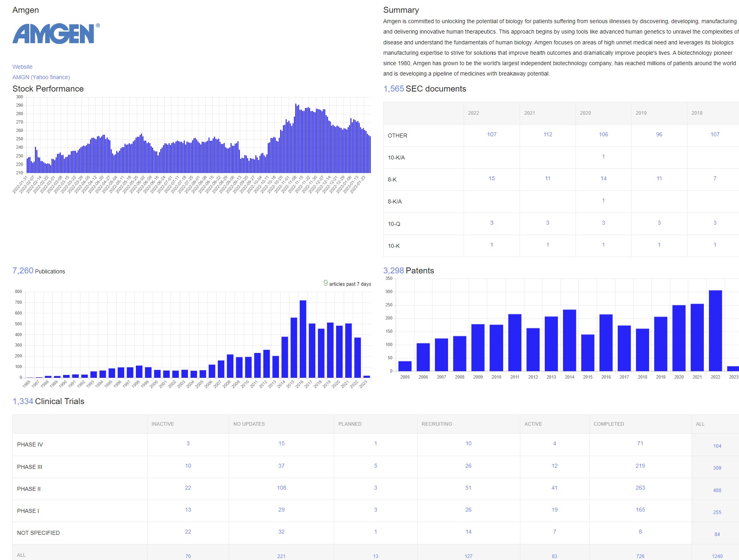Open Phase I inactive trials count 13
This screenshot has height=560, width=739.
(x=188, y=510)
